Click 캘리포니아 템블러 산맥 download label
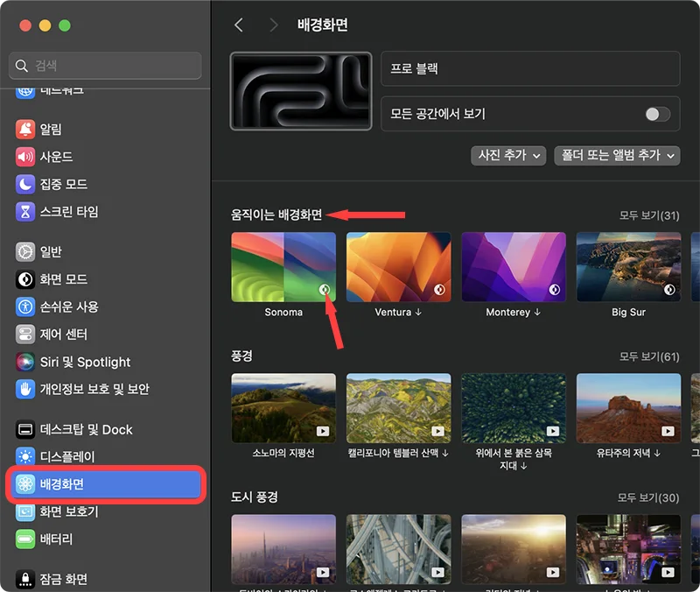The height and width of the screenshot is (592, 700). tap(398, 453)
